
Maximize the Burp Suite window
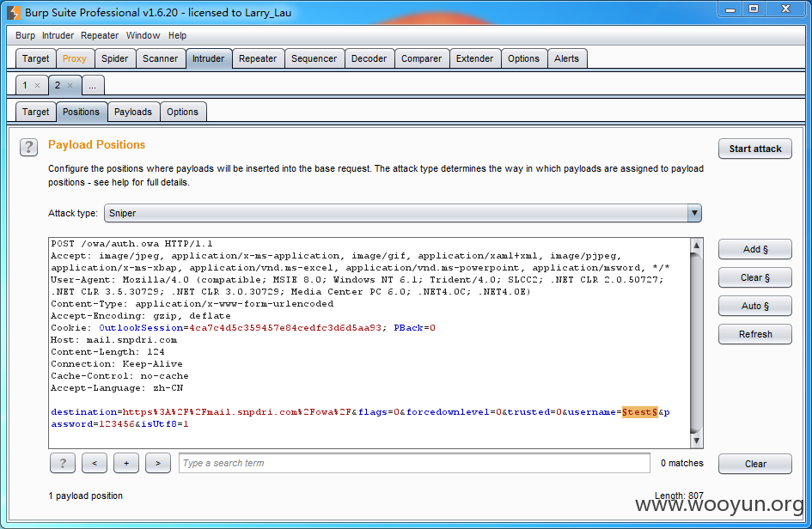pyautogui.click(x=754, y=9)
